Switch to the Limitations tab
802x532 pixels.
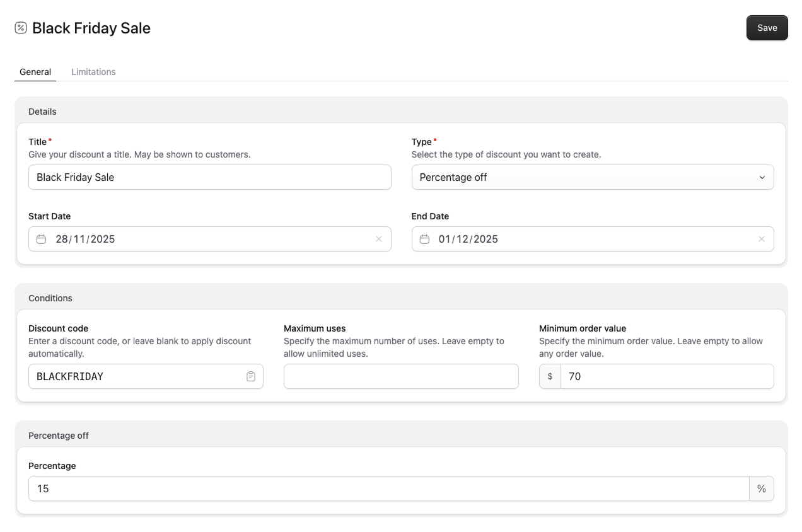93,72
